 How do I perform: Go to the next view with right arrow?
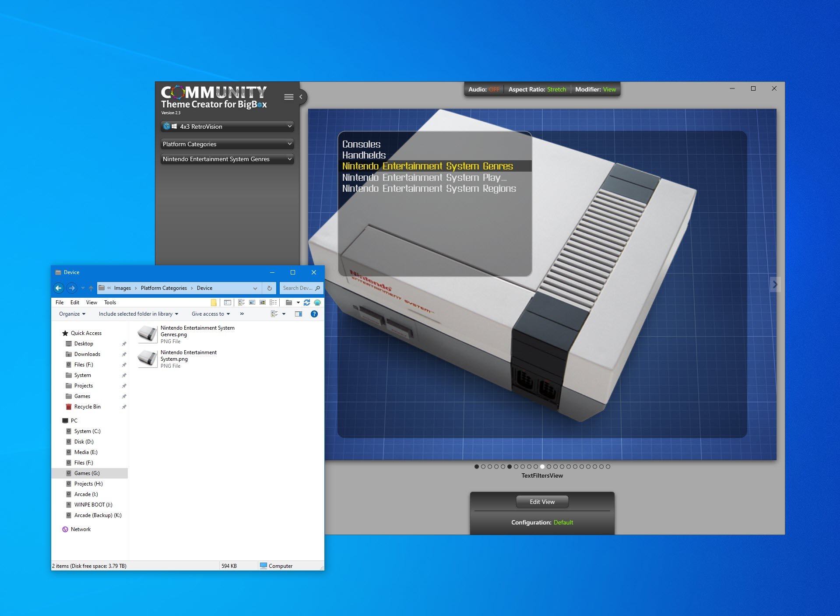click(774, 284)
